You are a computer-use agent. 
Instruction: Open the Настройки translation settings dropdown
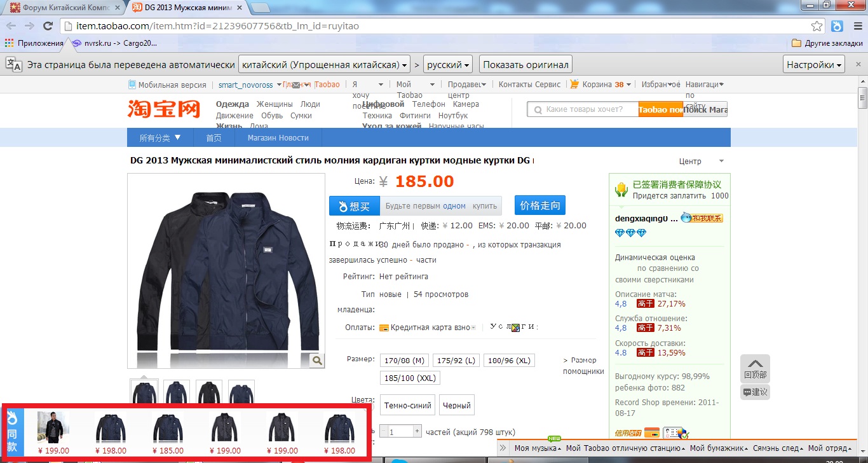pos(815,65)
